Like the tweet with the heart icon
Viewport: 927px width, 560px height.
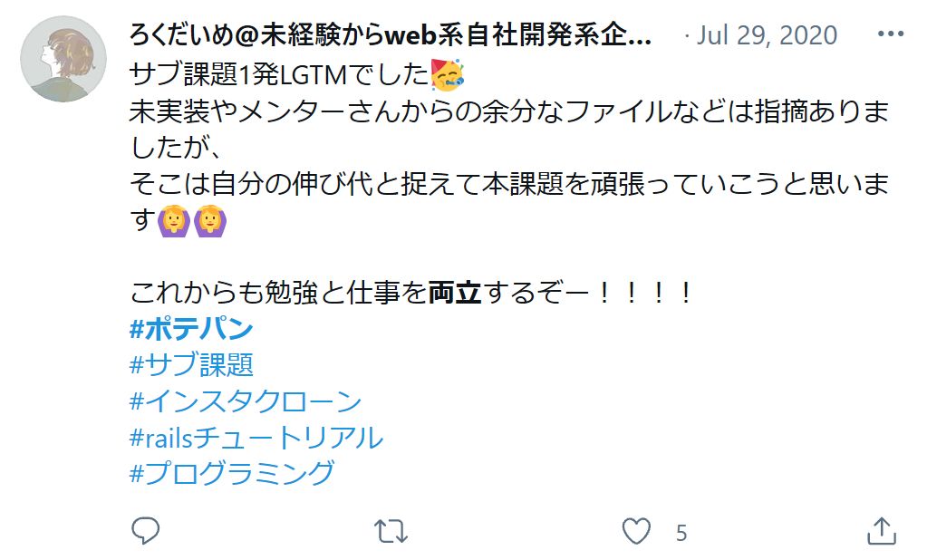[636, 531]
